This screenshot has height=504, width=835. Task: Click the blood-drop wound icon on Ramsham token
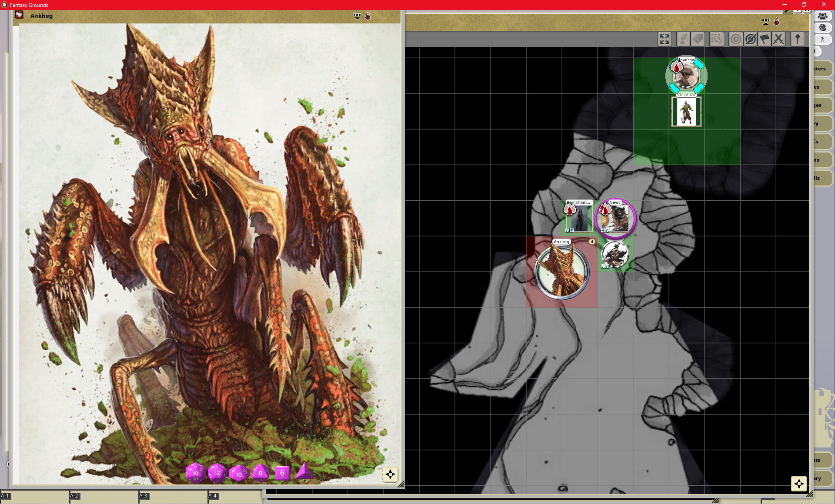569,210
